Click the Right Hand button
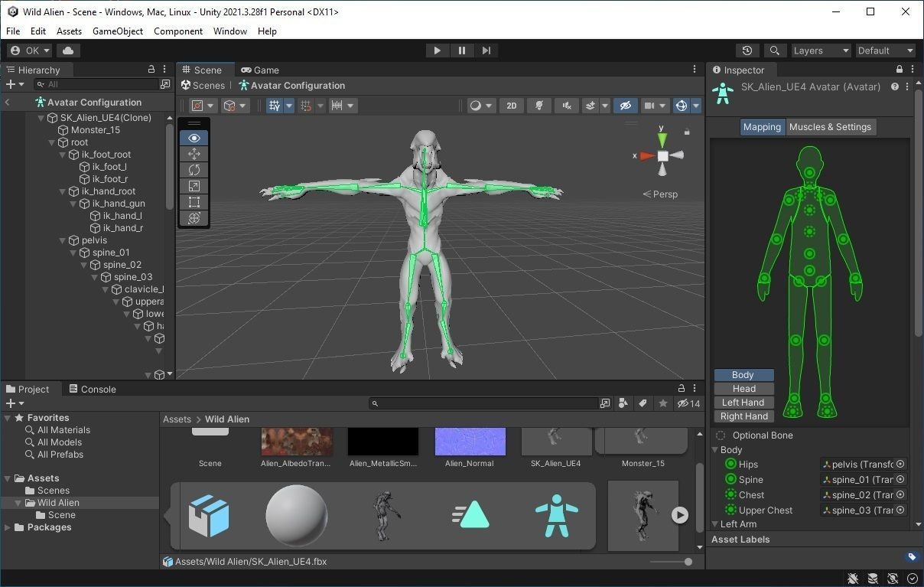Viewport: 924px width, 587px height. (743, 416)
